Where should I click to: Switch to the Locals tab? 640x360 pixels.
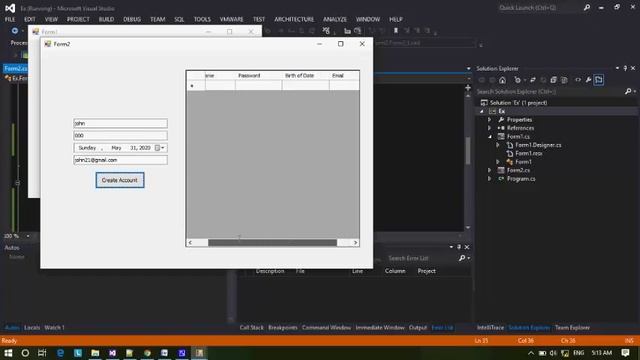(32, 327)
